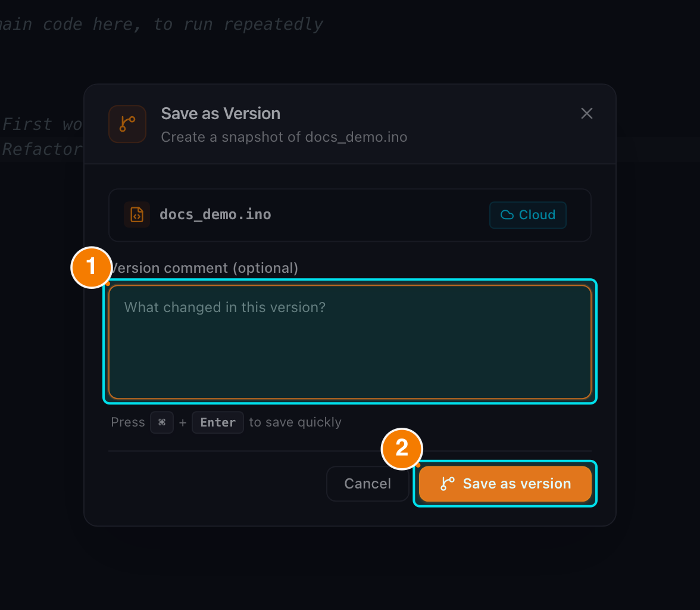Click the branch icon inside the Save as version button

coord(448,484)
